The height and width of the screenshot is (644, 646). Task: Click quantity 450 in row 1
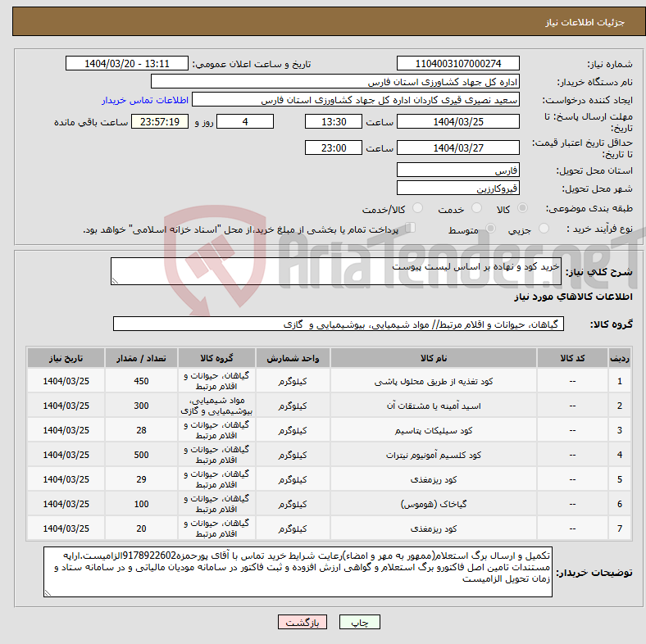141,381
